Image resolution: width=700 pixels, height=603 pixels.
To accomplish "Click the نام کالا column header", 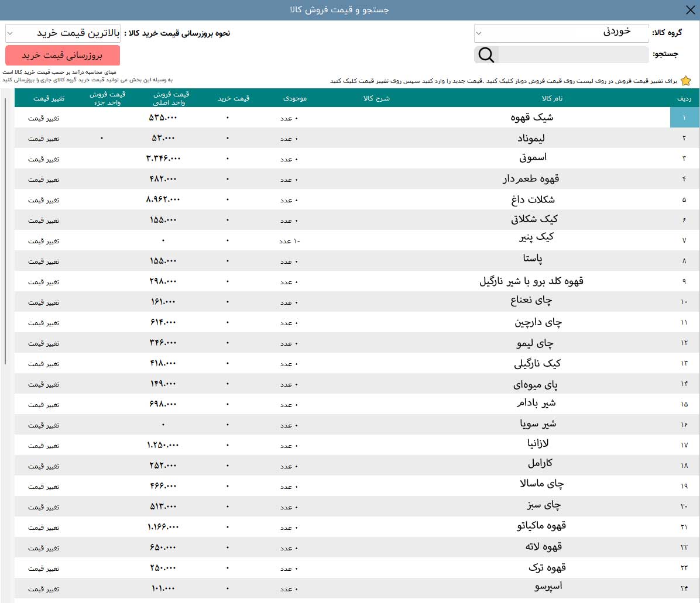I will [552, 98].
